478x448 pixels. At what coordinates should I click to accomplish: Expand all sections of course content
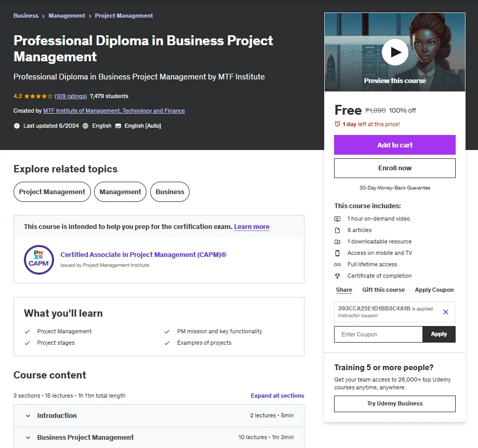(x=277, y=396)
